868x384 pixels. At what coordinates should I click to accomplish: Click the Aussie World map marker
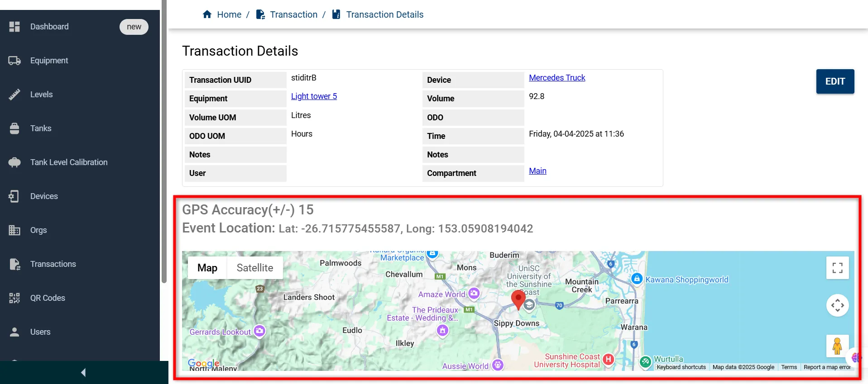[498, 365]
